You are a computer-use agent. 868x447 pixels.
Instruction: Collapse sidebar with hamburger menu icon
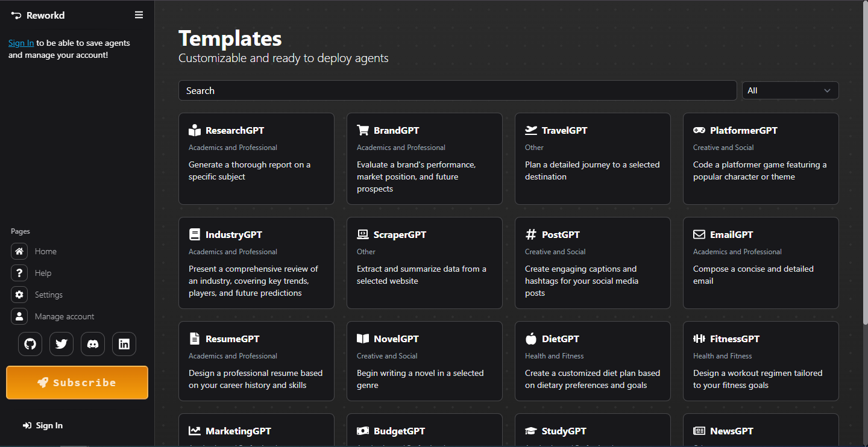coord(139,15)
